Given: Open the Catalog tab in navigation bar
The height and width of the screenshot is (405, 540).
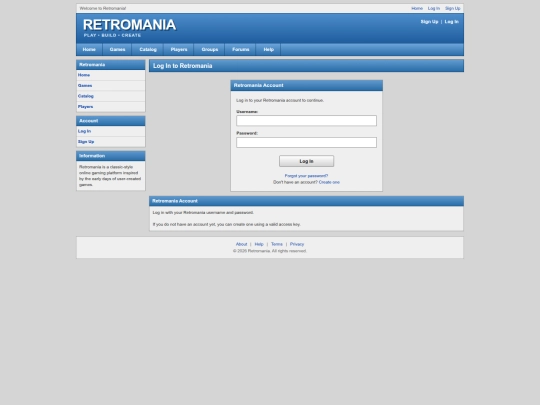Looking at the screenshot, I should (148, 50).
